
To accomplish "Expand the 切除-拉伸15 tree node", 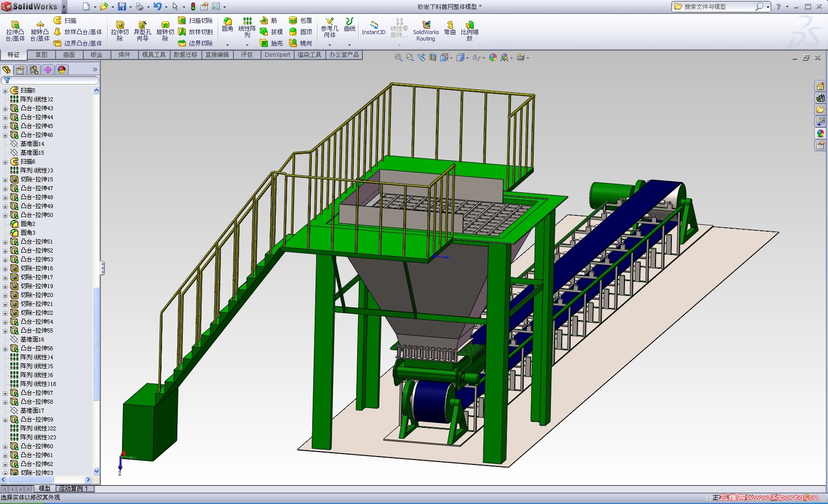I will pos(5,179).
